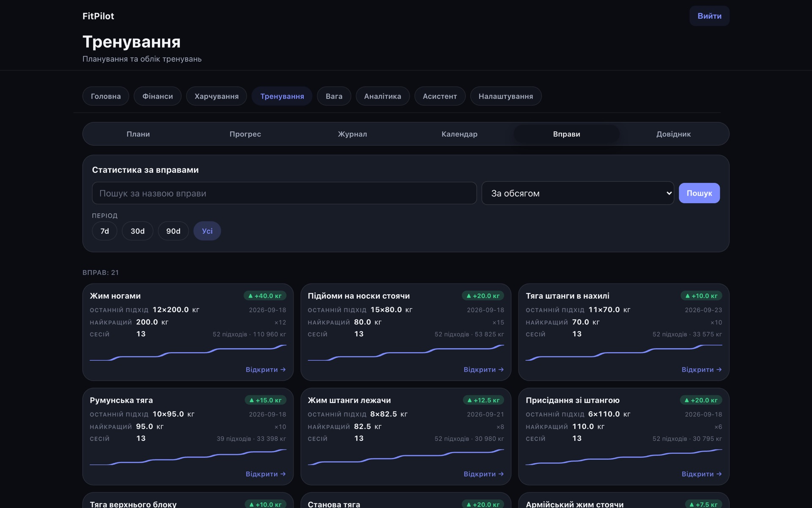The image size is (812, 508).
Task: Open Румунська тяга via Відкрити link
Action: point(266,474)
